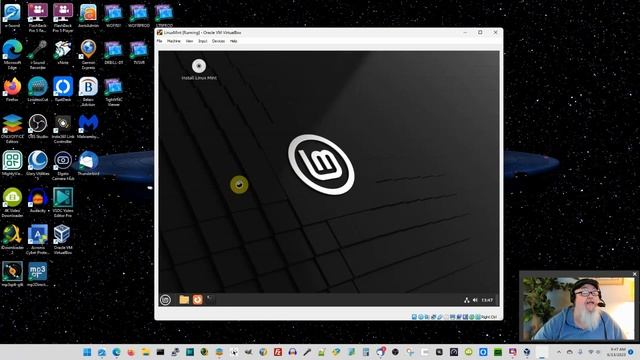
Task: Maximize the VirtualBox window
Action: click(480, 32)
